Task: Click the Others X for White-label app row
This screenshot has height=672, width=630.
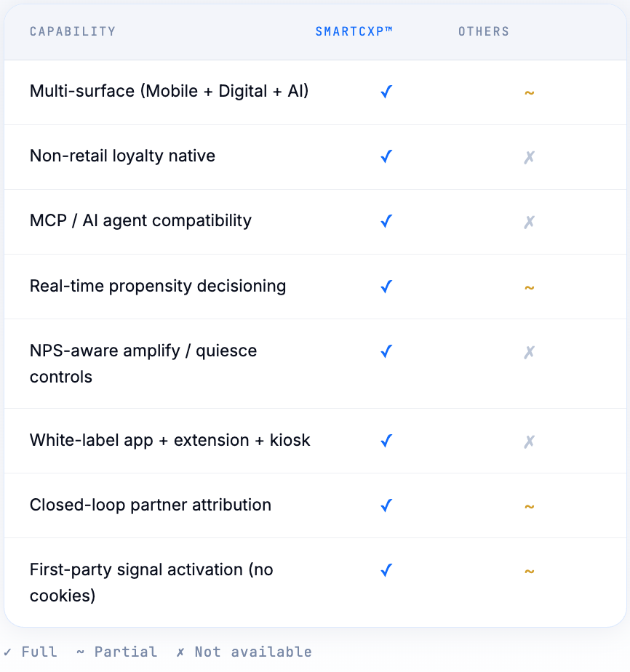Action: point(530,441)
